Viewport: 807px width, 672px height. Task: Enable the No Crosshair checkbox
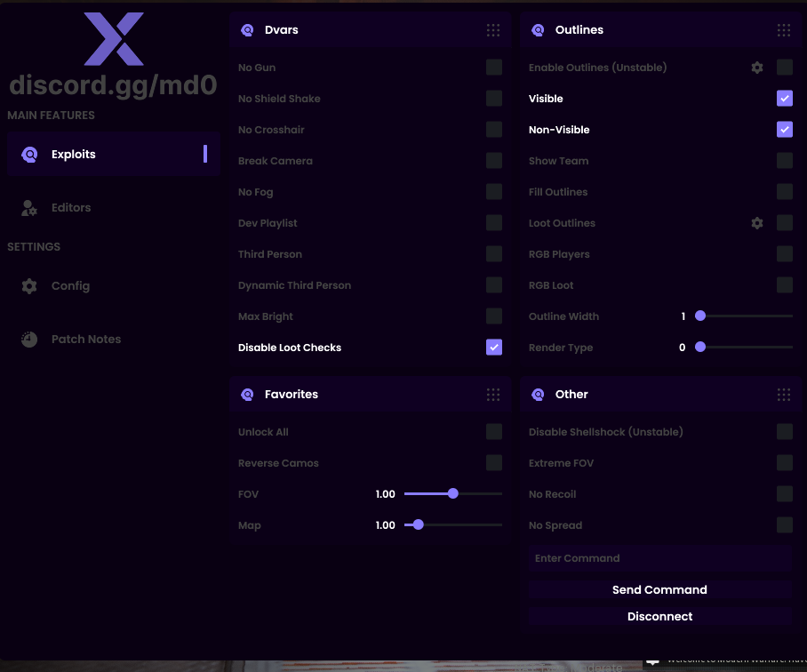coord(494,129)
